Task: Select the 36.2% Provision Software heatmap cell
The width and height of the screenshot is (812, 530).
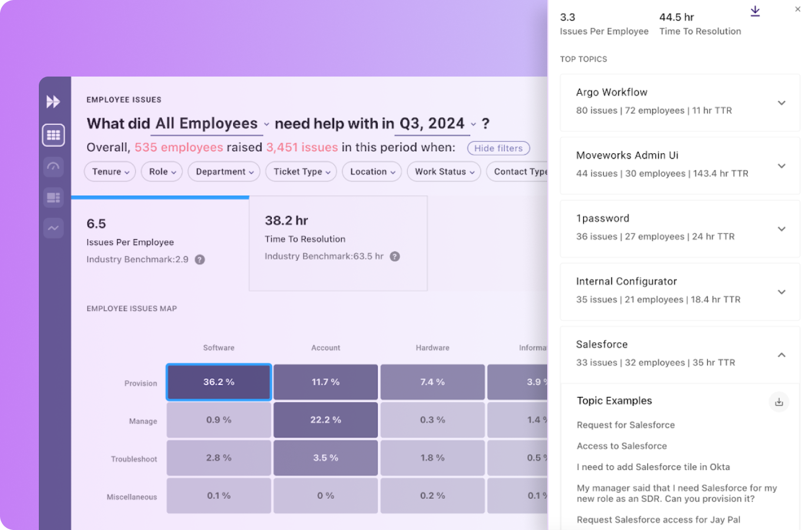Action: point(218,382)
